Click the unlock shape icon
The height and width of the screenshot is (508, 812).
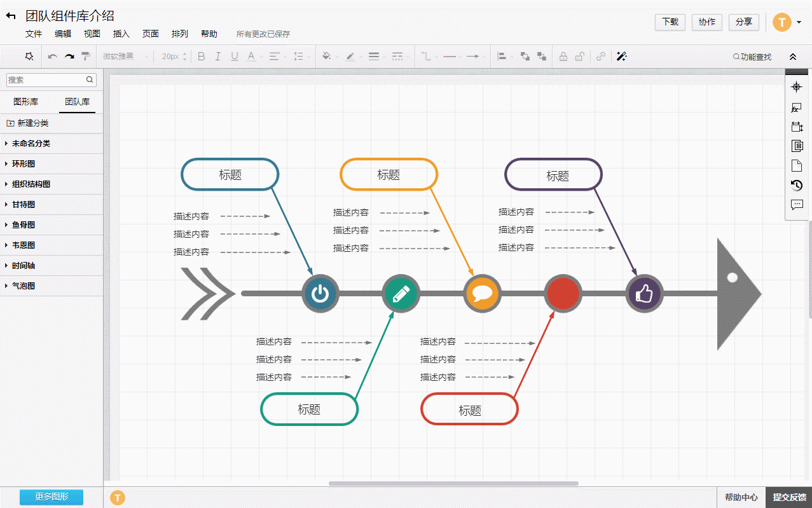coord(579,57)
